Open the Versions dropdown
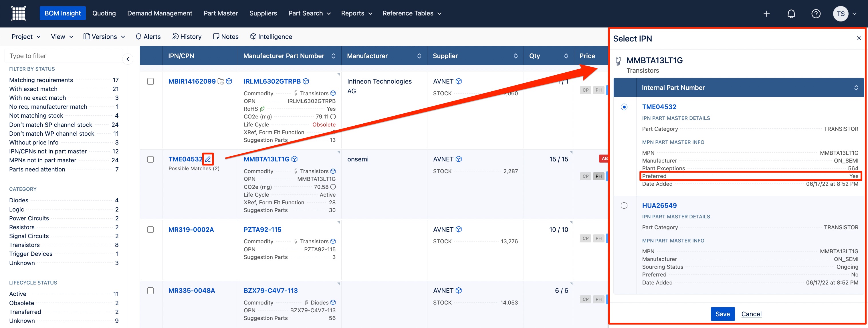This screenshot has height=328, width=868. pos(104,37)
